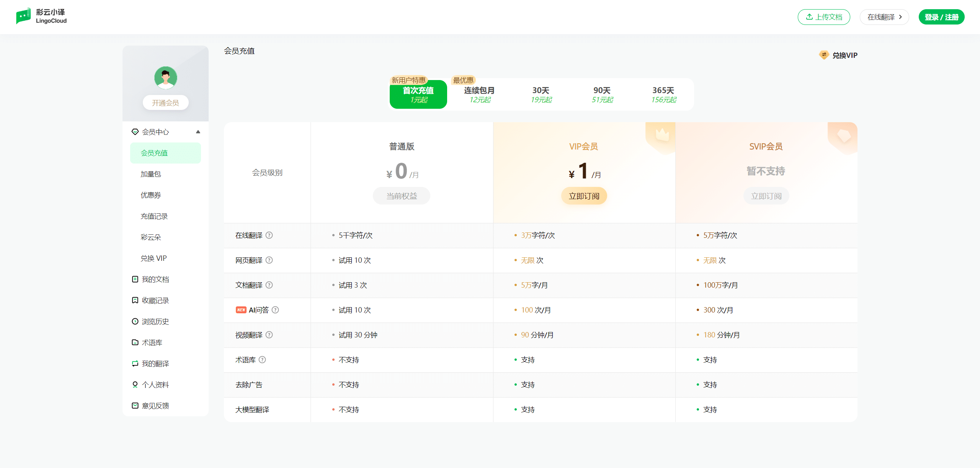
Task: Open the 术语库 sidebar section
Action: click(x=152, y=342)
